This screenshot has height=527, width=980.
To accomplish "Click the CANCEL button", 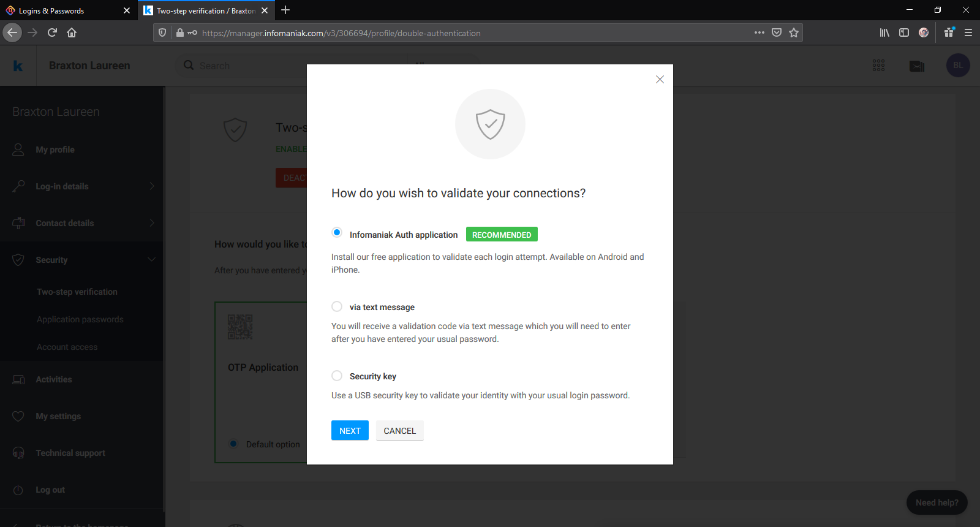I will click(x=399, y=431).
